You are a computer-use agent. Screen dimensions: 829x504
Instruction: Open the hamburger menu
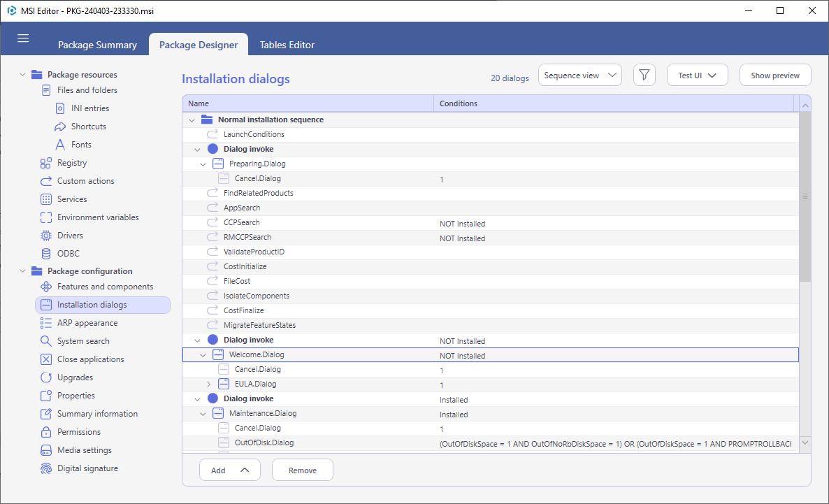coord(23,38)
